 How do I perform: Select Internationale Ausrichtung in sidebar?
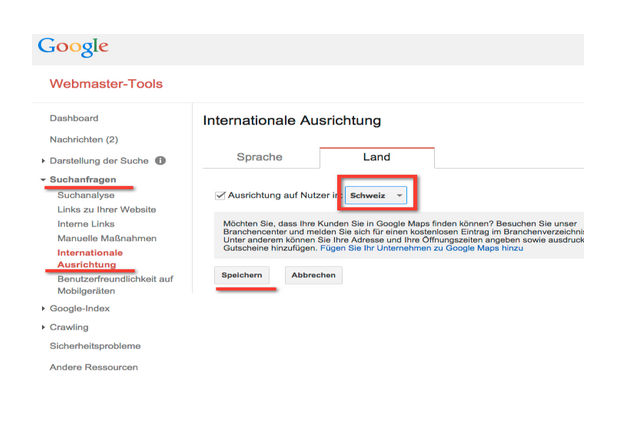(90, 258)
